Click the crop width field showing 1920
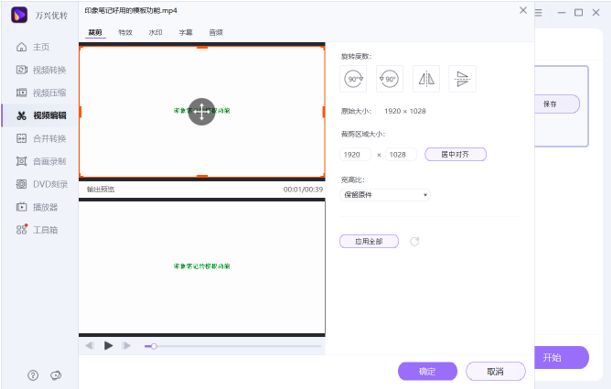611x389 pixels. coord(355,155)
